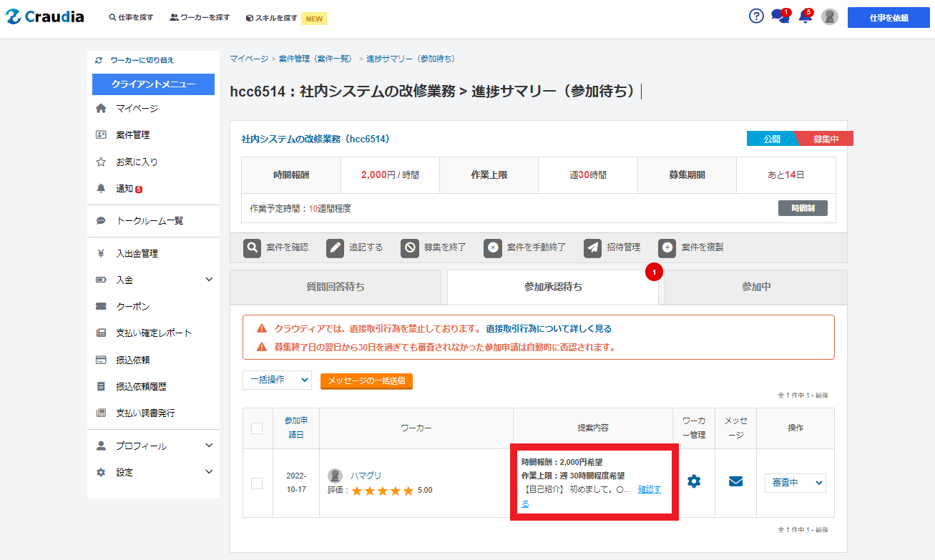Image resolution: width=935 pixels, height=560 pixels.
Task: Check the checkbox for ハマグリ's application row
Action: (x=257, y=483)
